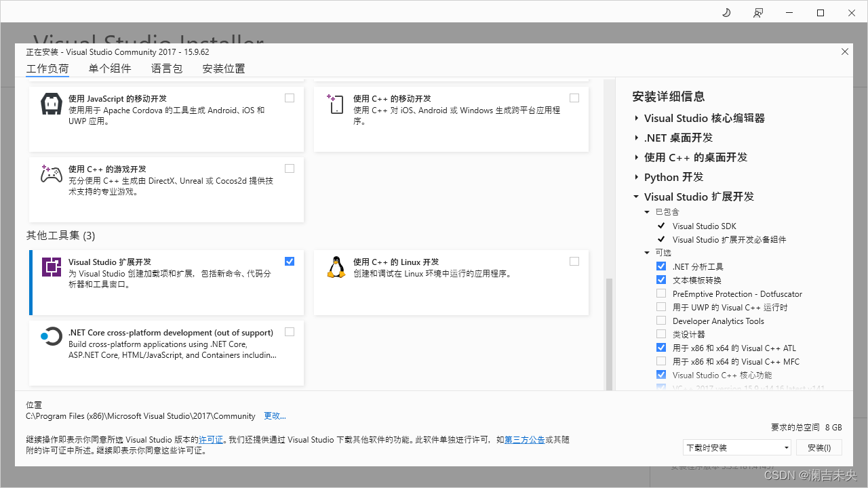Viewport: 868px width, 488px height.
Task: Click install path C:\Program Files (x86) text
Action: 140,416
